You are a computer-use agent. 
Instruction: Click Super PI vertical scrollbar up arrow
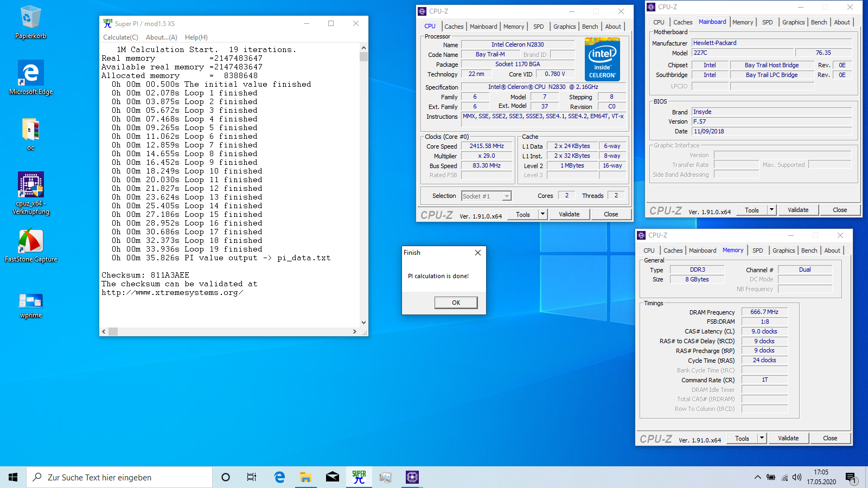[x=363, y=48]
